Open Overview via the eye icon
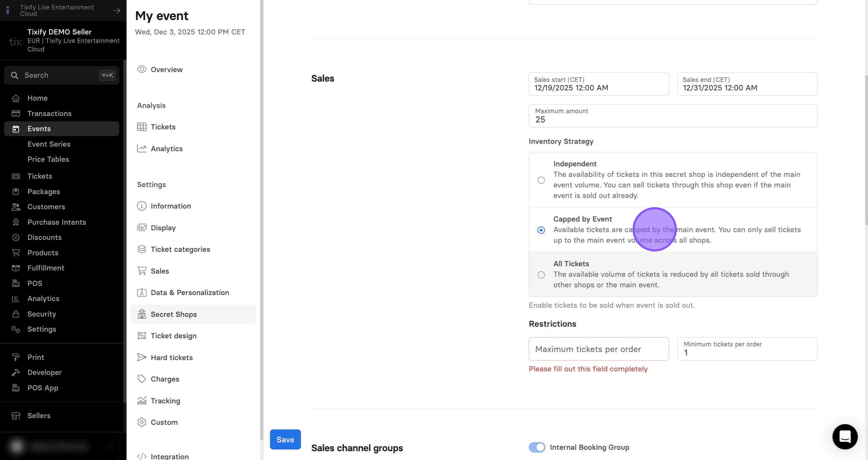 click(x=142, y=69)
